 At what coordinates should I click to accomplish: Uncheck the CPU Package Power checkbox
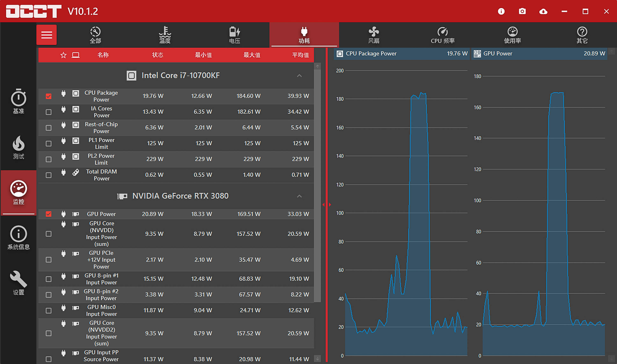(x=49, y=96)
